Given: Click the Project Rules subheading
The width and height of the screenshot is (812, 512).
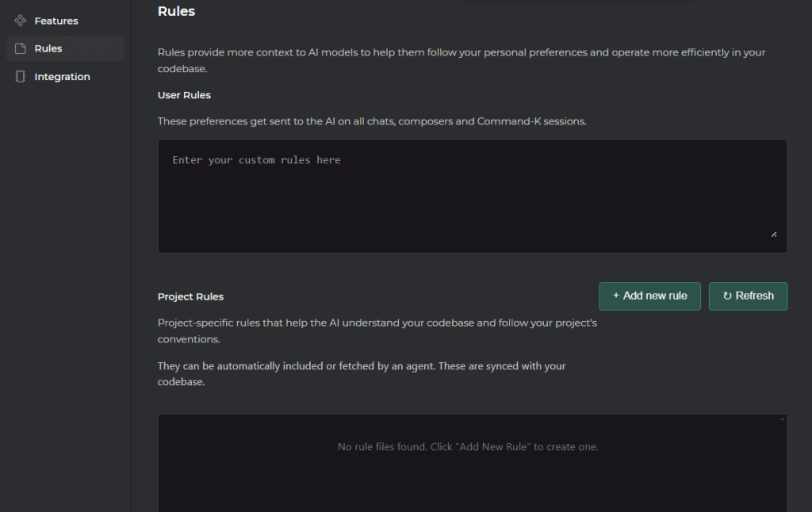Looking at the screenshot, I should (x=190, y=296).
